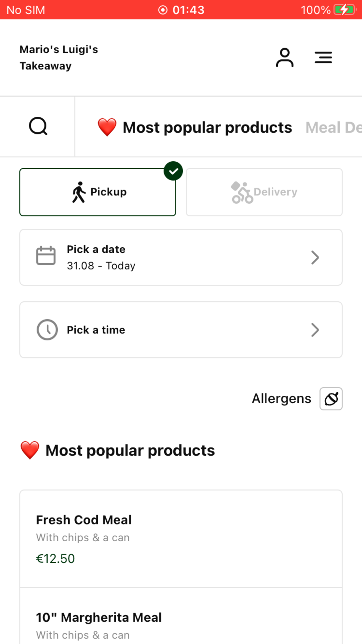Viewport: 362px width, 644px height.
Task: Select the Most popular products category tab
Action: pyautogui.click(x=194, y=127)
